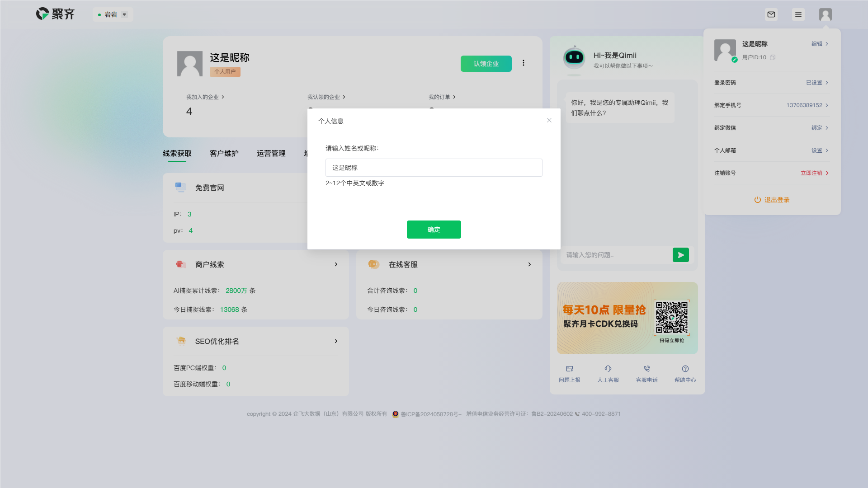Click 绑定 for 绑定微信

click(820, 128)
